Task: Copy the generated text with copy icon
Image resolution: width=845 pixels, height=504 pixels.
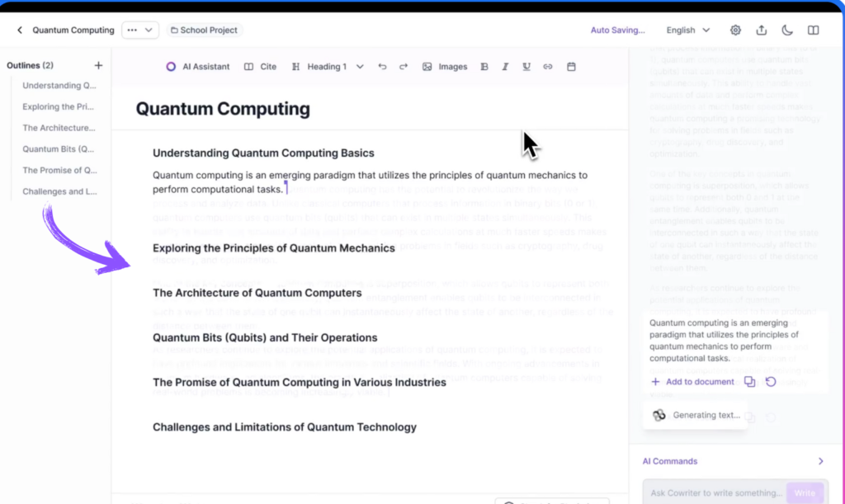Action: (749, 382)
